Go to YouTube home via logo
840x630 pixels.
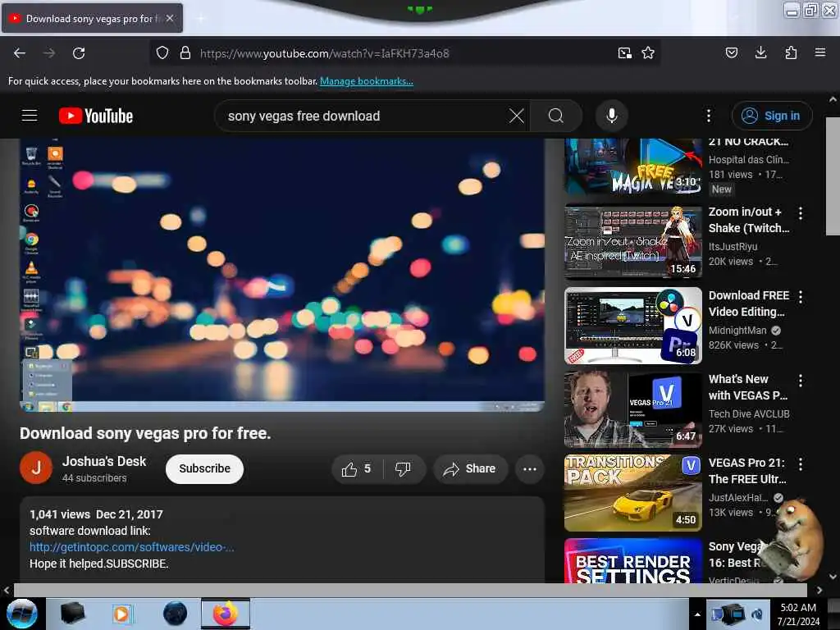click(96, 116)
